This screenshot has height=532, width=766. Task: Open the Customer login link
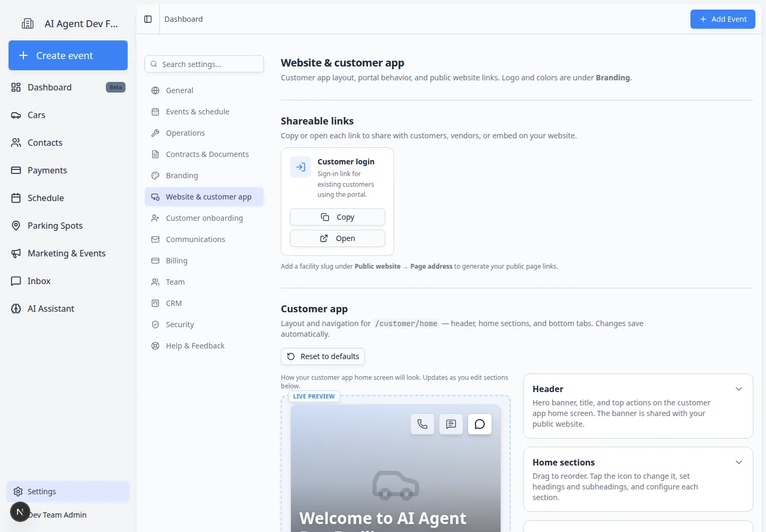point(337,238)
